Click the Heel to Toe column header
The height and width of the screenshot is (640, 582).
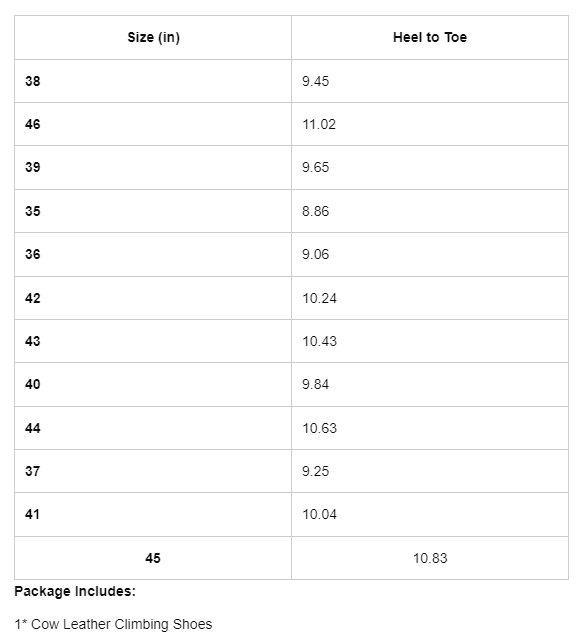pos(430,38)
